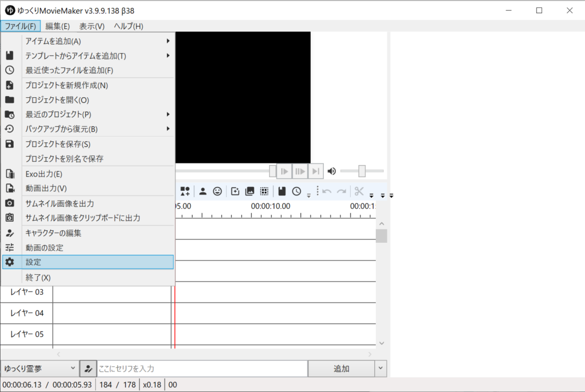Click the レイヤー 03 layer header

(26, 292)
